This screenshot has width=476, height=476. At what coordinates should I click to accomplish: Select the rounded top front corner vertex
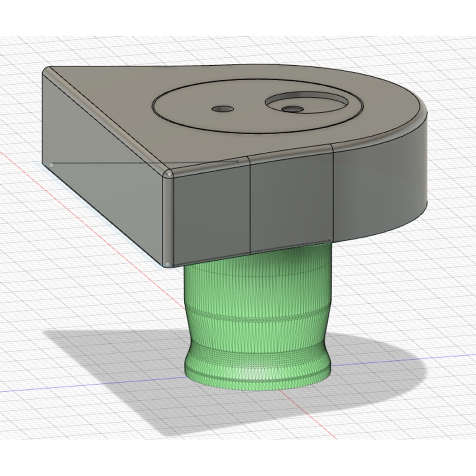(x=168, y=174)
